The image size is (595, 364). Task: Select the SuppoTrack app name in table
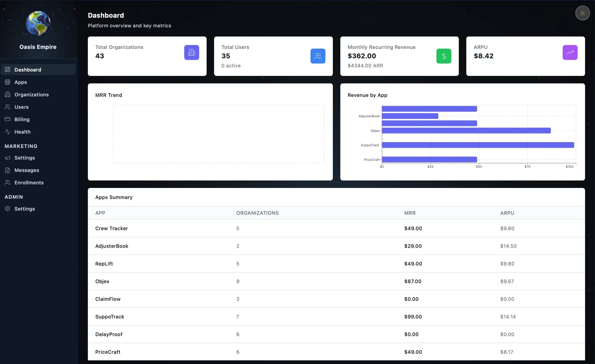[x=109, y=317]
